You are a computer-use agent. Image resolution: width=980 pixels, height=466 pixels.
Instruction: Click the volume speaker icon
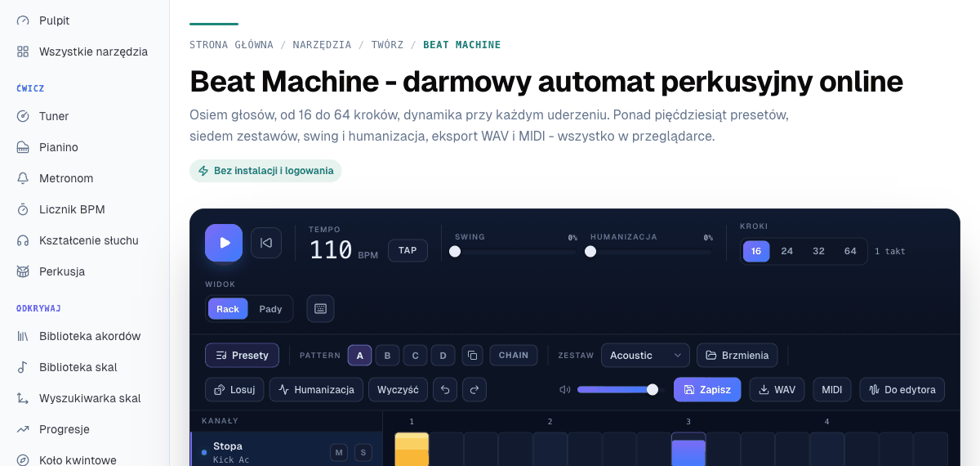point(564,389)
